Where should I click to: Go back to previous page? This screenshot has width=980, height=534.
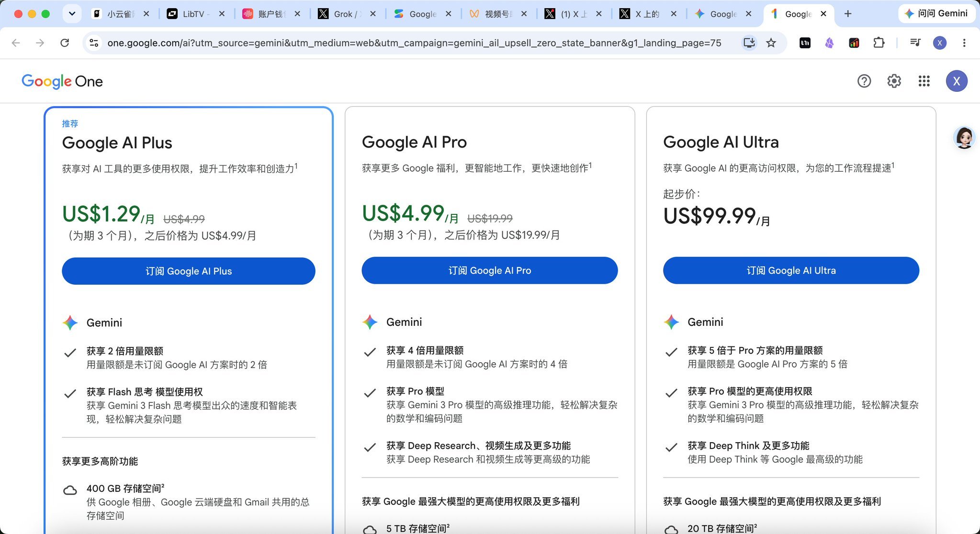16,43
